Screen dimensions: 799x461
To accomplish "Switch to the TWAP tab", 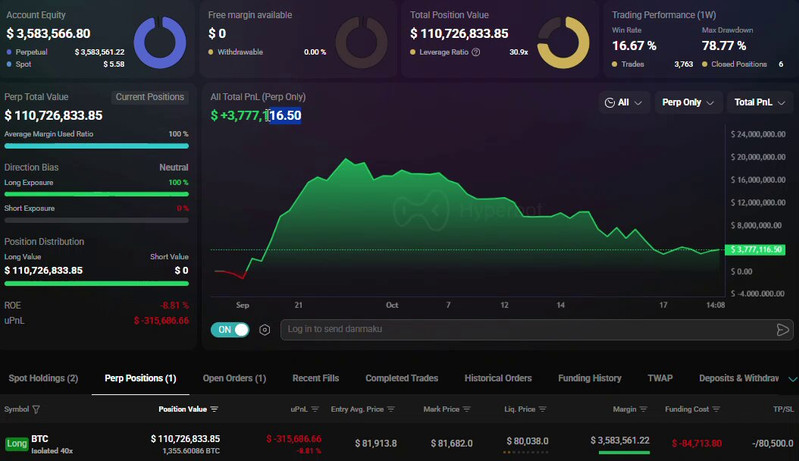I will (660, 378).
